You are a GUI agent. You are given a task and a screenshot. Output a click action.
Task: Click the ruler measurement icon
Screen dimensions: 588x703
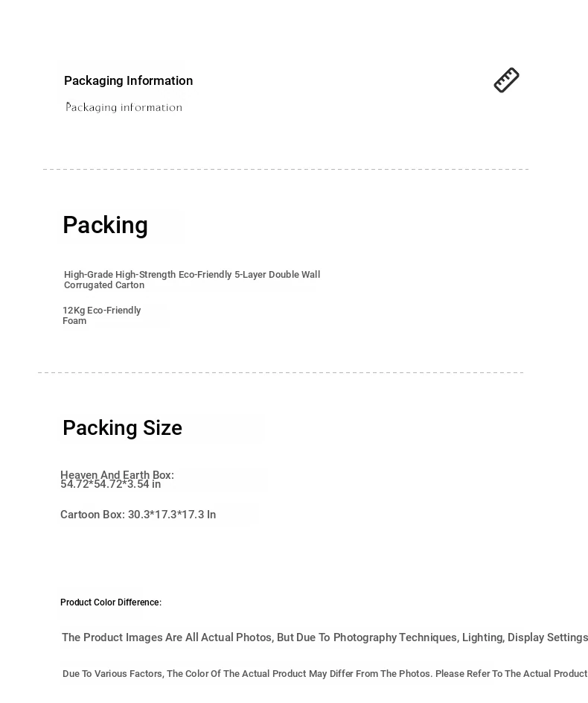(x=506, y=80)
